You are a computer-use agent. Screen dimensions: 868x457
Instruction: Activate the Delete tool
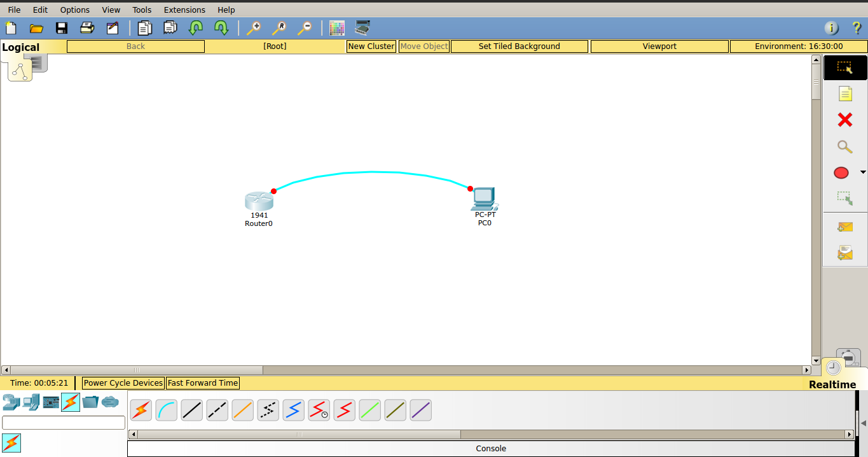(x=845, y=120)
